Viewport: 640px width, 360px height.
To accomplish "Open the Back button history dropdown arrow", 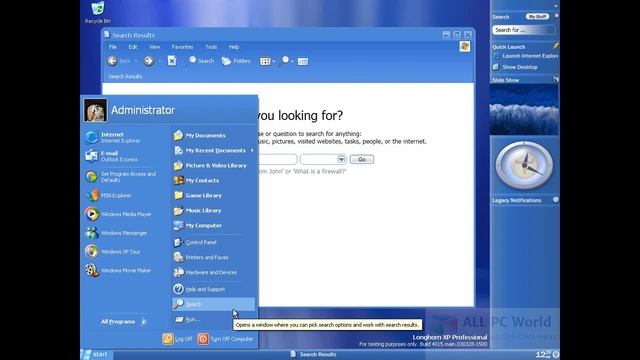I will point(136,61).
